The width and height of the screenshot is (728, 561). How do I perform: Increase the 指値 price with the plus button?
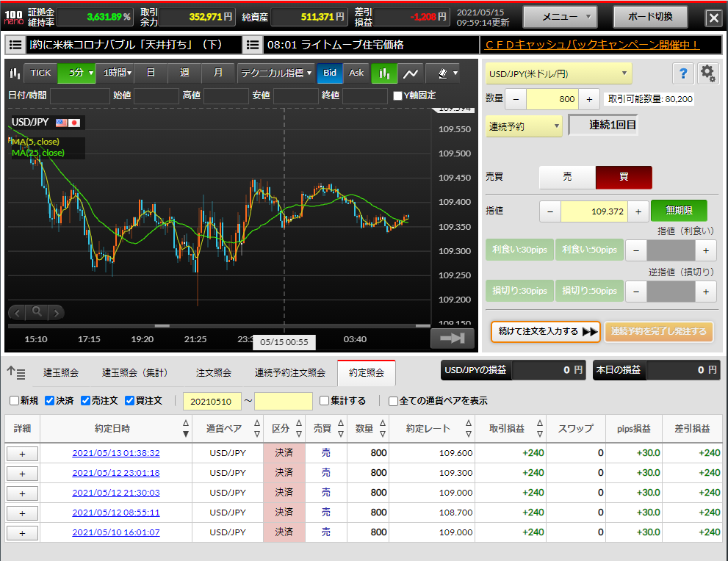pyautogui.click(x=638, y=211)
